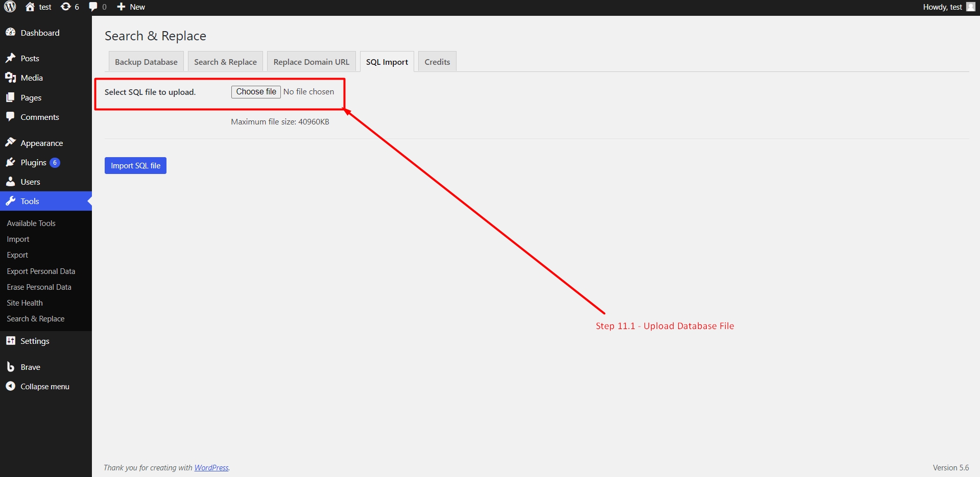980x477 pixels.
Task: Click the WordPress logo icon
Action: pyautogui.click(x=10, y=7)
